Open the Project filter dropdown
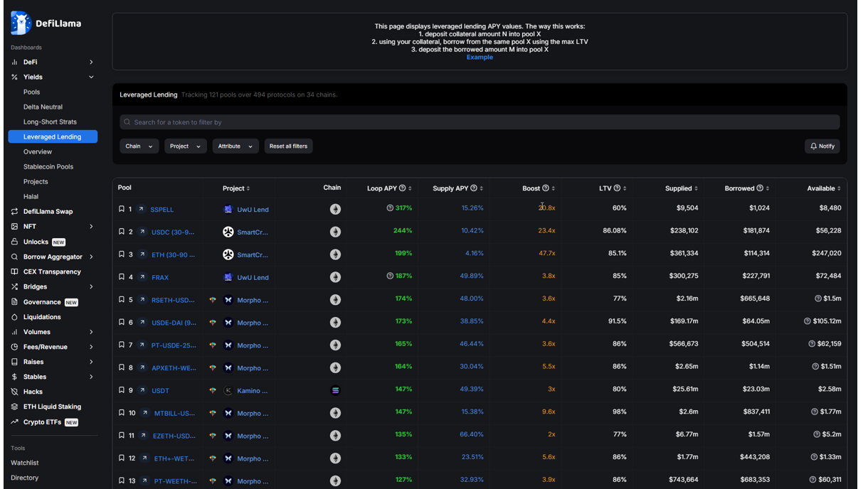Image resolution: width=868 pixels, height=489 pixels. (185, 146)
